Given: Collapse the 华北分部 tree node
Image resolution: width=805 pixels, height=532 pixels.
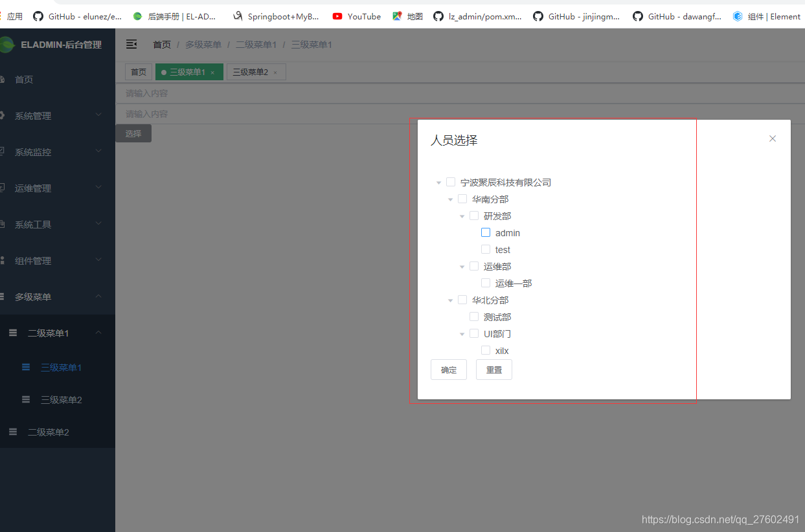Looking at the screenshot, I should coord(451,300).
